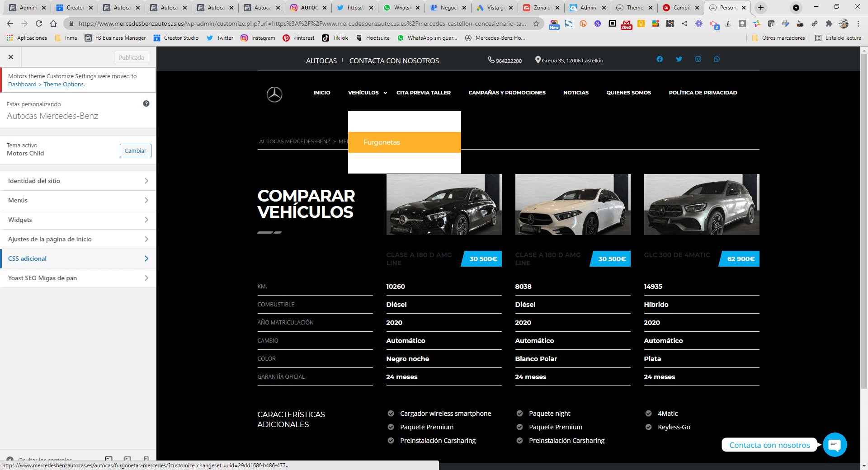Open the Pinterest bookmark
The height and width of the screenshot is (470, 868).
[298, 38]
